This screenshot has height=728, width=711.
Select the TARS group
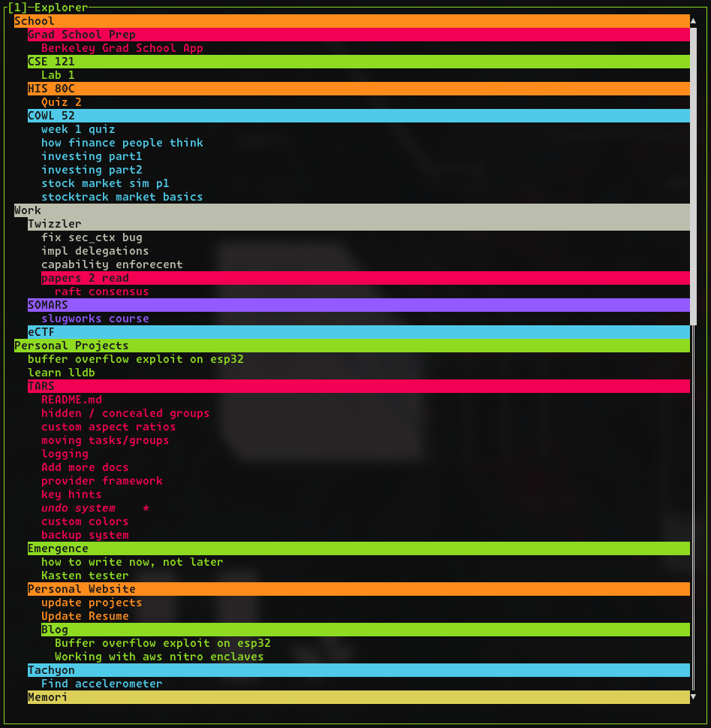tap(359, 386)
